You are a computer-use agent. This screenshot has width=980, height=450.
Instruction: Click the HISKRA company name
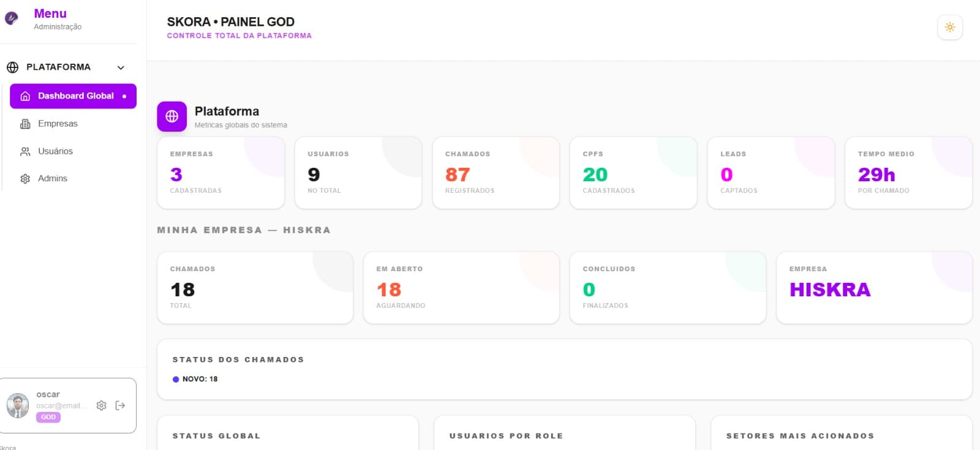click(x=830, y=290)
